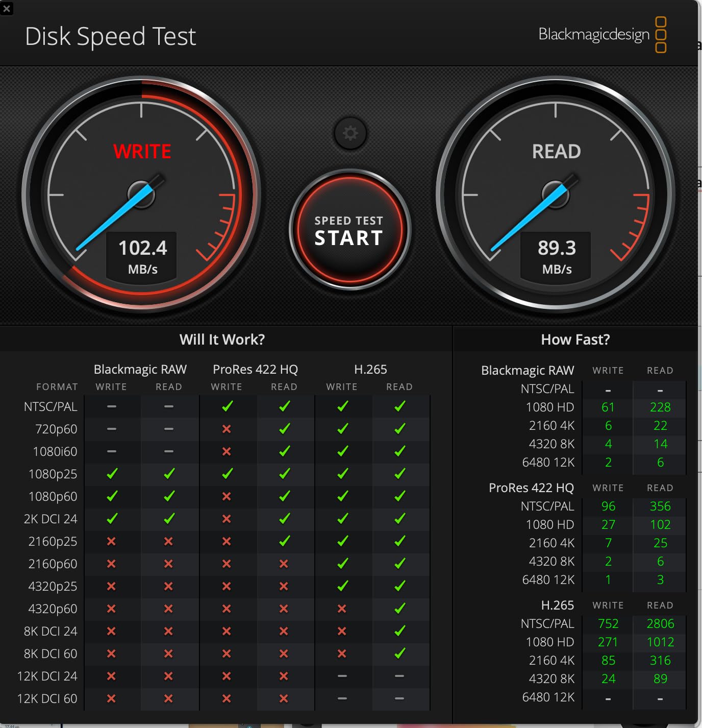Click the FORMAT column header
The height and width of the screenshot is (728, 702).
click(x=57, y=387)
